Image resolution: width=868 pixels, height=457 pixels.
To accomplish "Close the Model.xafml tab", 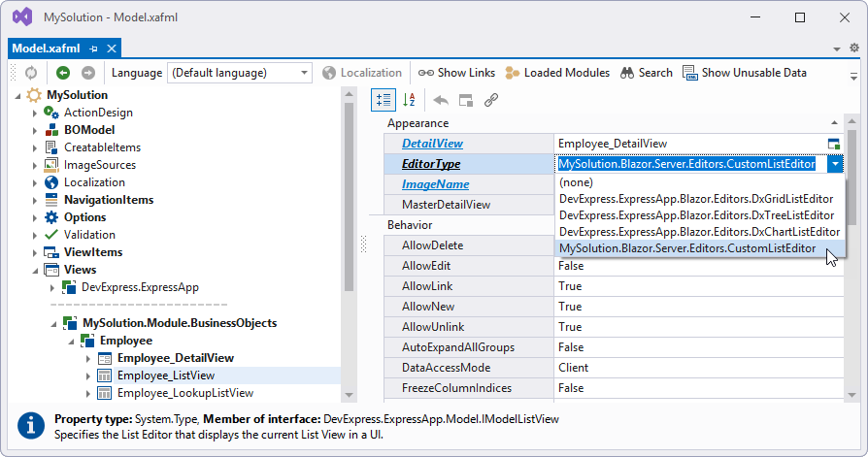I will pos(112,49).
